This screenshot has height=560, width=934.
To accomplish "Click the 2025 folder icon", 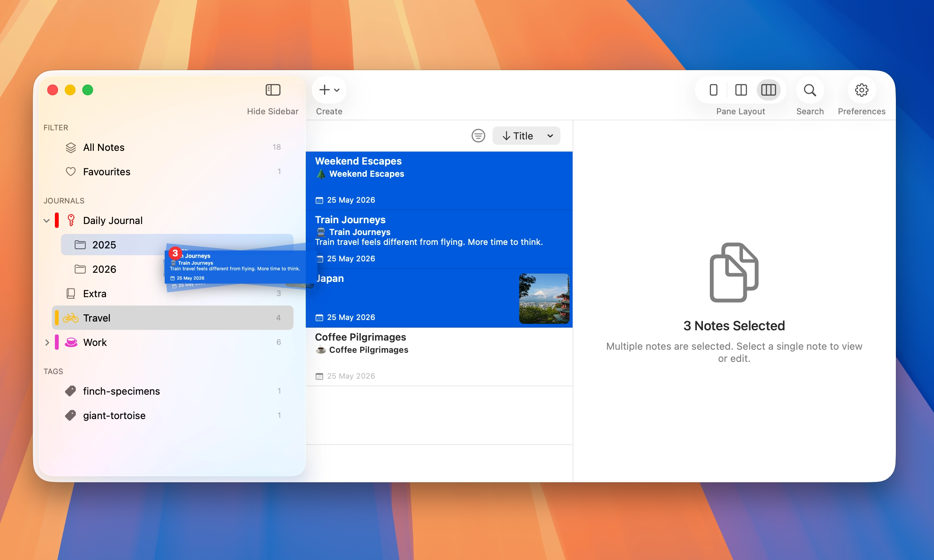I will [80, 245].
